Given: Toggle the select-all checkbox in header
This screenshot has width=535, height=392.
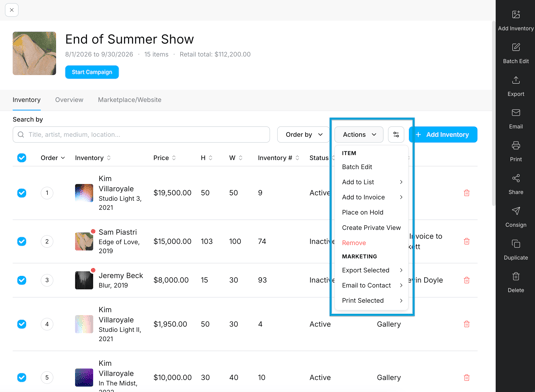Looking at the screenshot, I should coord(21,158).
